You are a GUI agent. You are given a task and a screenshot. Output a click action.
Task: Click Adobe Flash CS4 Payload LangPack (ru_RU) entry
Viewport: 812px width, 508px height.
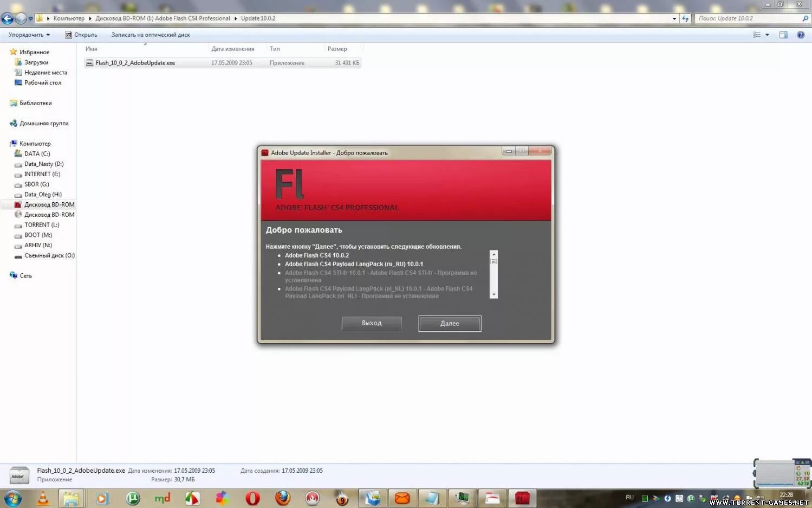point(354,264)
